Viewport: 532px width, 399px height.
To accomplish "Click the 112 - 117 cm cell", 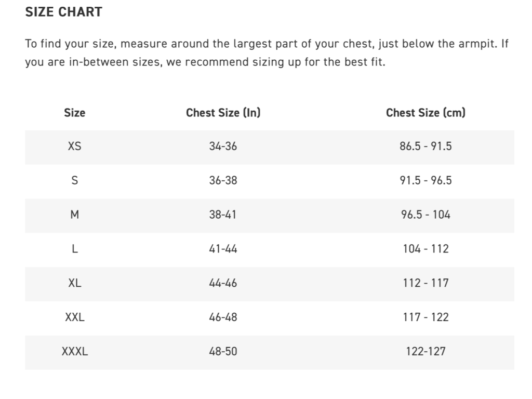I will 425,283.
